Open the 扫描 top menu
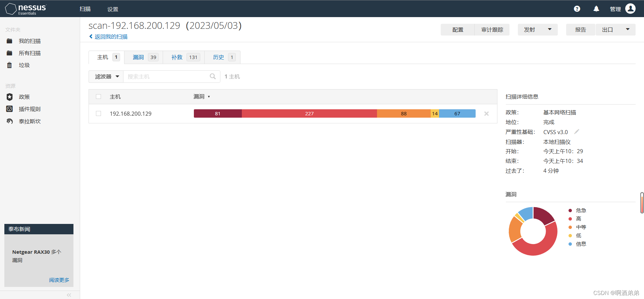The height and width of the screenshot is (299, 644). [85, 9]
